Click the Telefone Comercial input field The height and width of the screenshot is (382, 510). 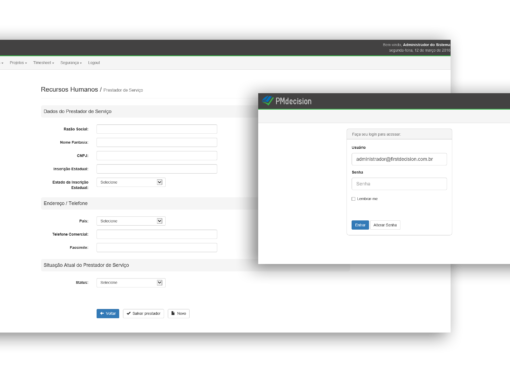(157, 234)
